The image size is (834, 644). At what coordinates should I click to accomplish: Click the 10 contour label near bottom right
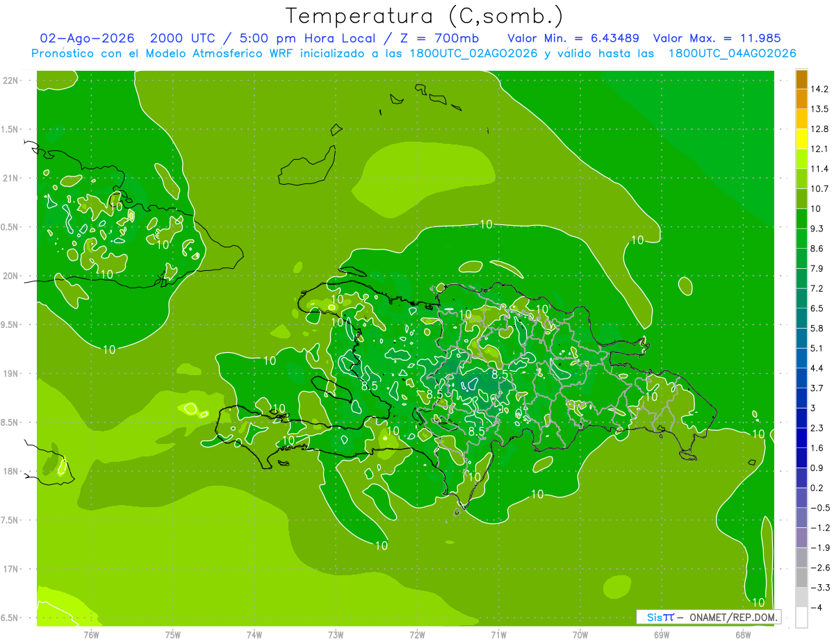(759, 602)
